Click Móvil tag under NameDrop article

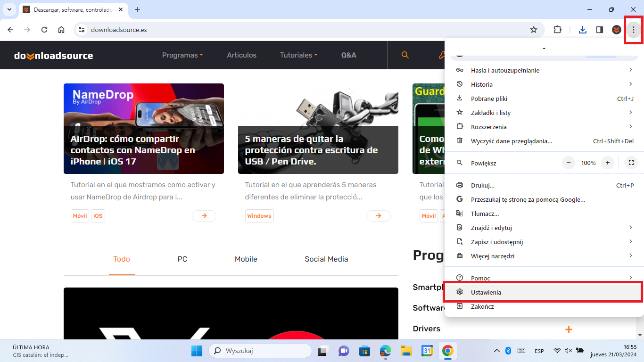pyautogui.click(x=80, y=216)
